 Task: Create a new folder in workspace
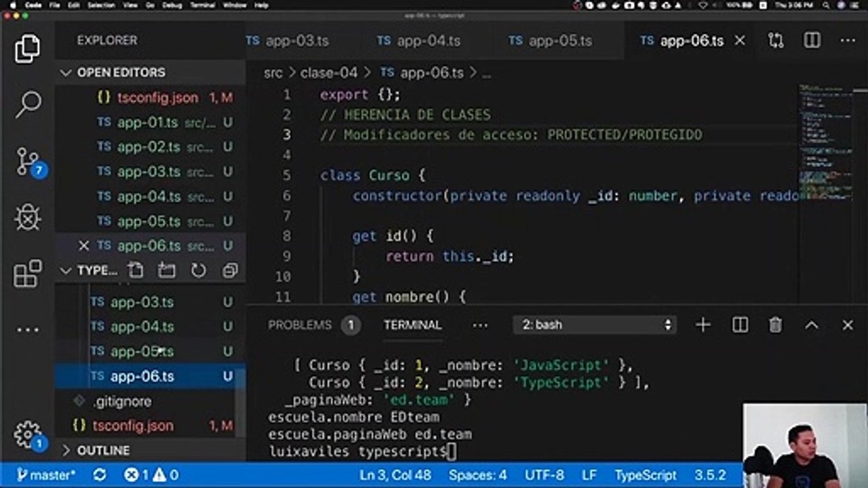pyautogui.click(x=166, y=270)
